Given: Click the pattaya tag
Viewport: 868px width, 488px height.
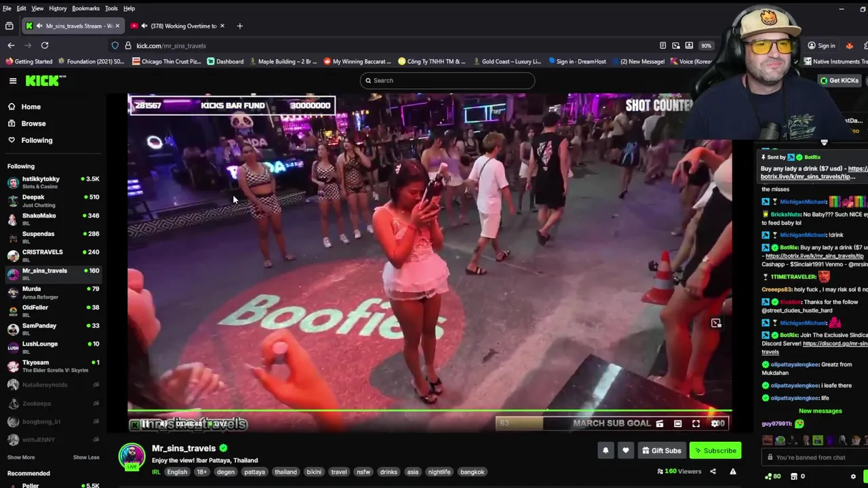Looking at the screenshot, I should click(254, 472).
